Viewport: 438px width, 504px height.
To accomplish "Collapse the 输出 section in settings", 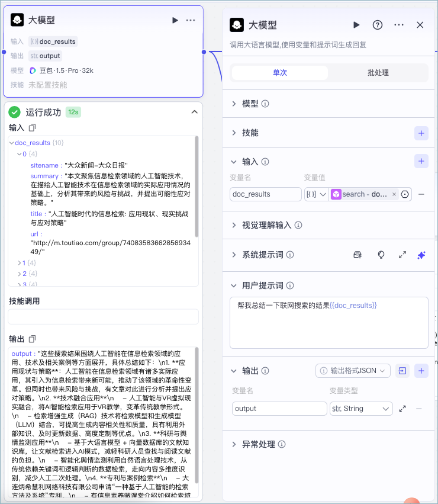I will tap(234, 371).
